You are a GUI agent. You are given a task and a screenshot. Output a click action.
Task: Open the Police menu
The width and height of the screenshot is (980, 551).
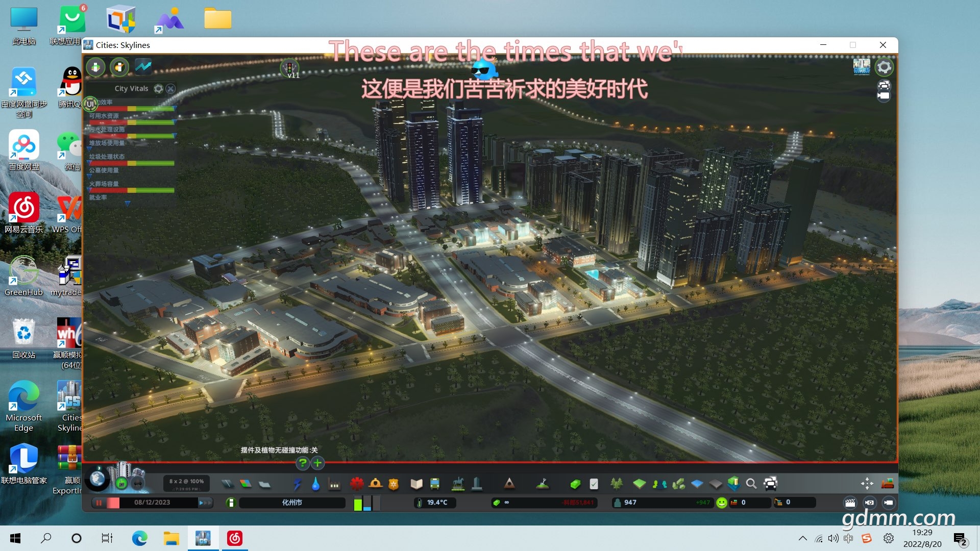[x=394, y=484]
